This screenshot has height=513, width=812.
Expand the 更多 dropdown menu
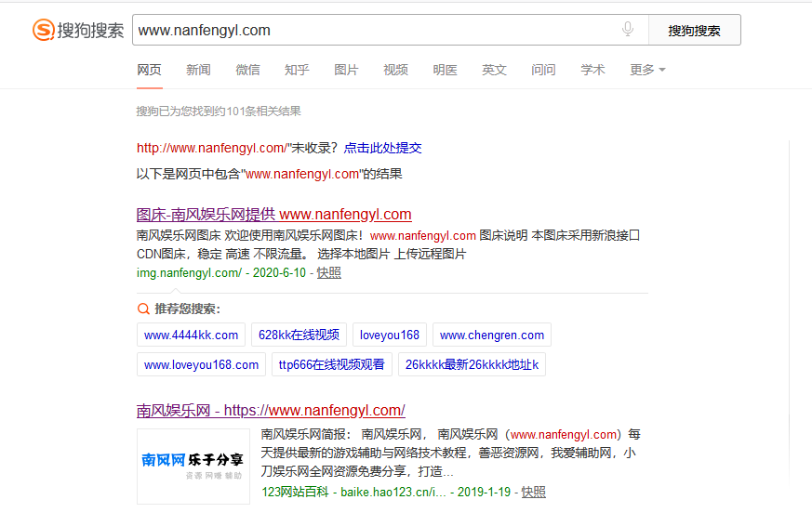pyautogui.click(x=647, y=70)
